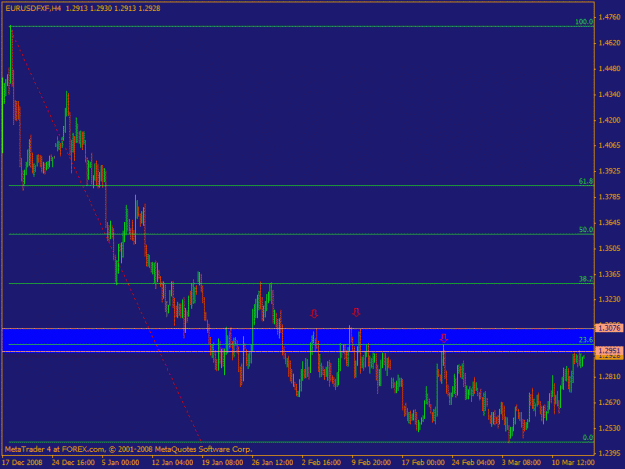Viewport: 625px width, 469px height.
Task: Click the 1.2670 price axis value
Action: 610,402
